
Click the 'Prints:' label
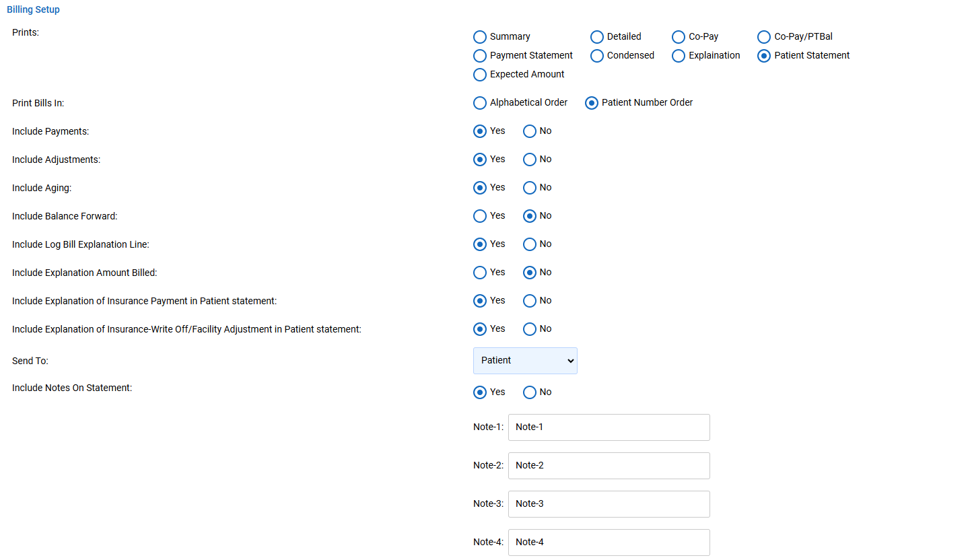(26, 32)
